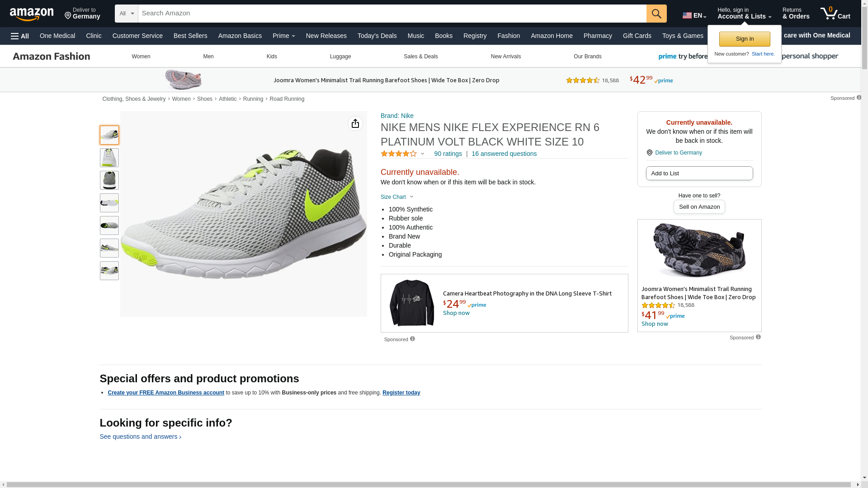Open the shopping cart
Image resolution: width=868 pixels, height=488 pixels.
(835, 14)
